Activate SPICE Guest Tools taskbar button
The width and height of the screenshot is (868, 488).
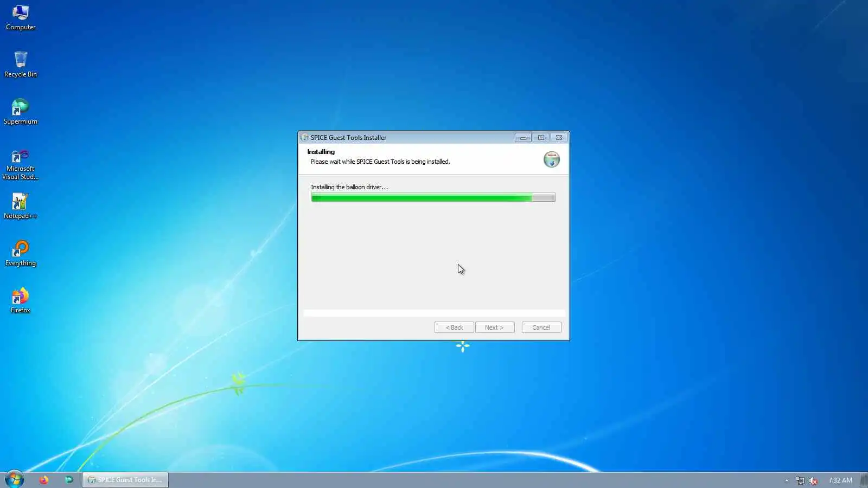click(125, 480)
